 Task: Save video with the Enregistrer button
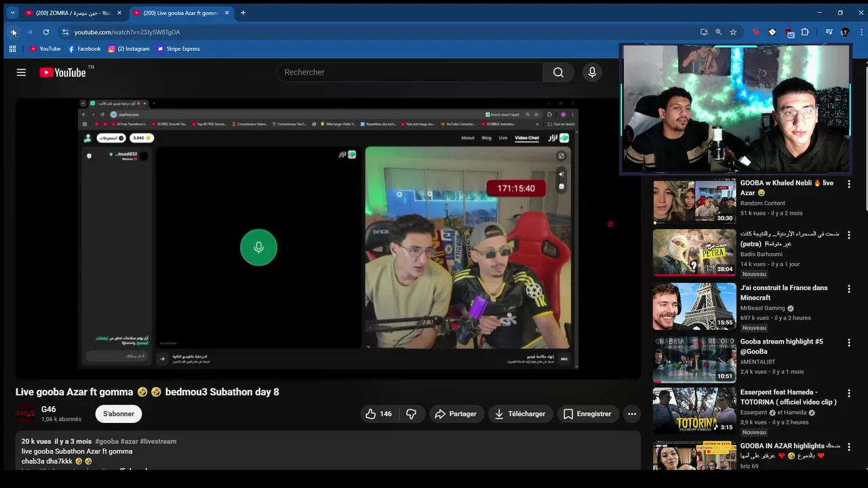[x=587, y=414]
